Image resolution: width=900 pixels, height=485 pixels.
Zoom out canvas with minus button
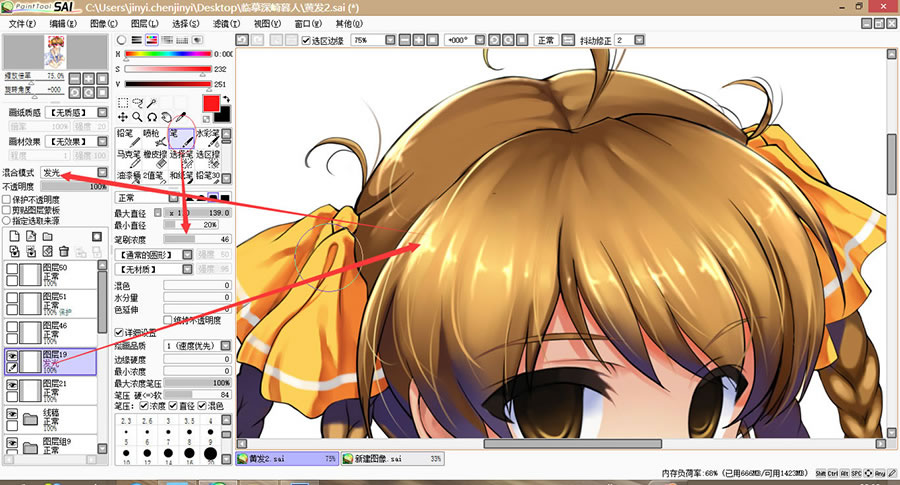click(x=405, y=40)
